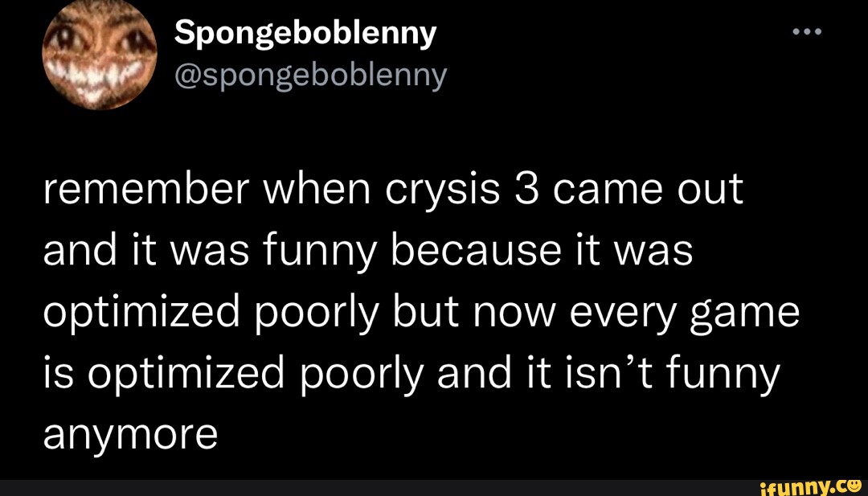The height and width of the screenshot is (496, 868).
Task: Click the smiley face in ifunny logo
Action: (x=854, y=486)
